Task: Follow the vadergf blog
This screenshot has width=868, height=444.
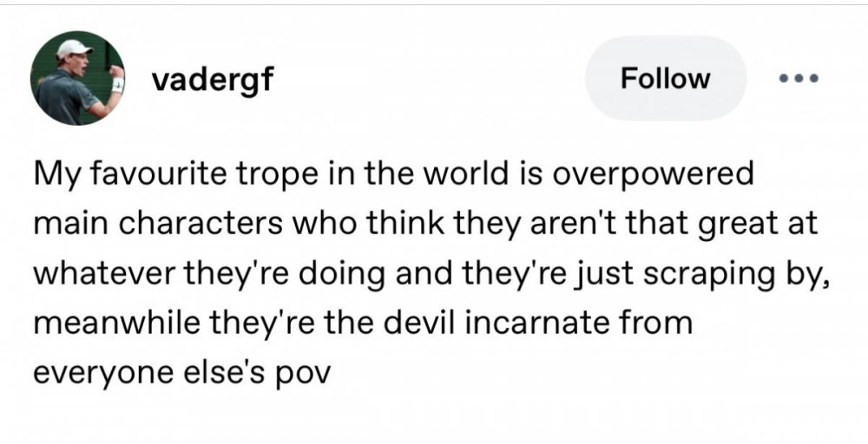Action: click(x=666, y=78)
